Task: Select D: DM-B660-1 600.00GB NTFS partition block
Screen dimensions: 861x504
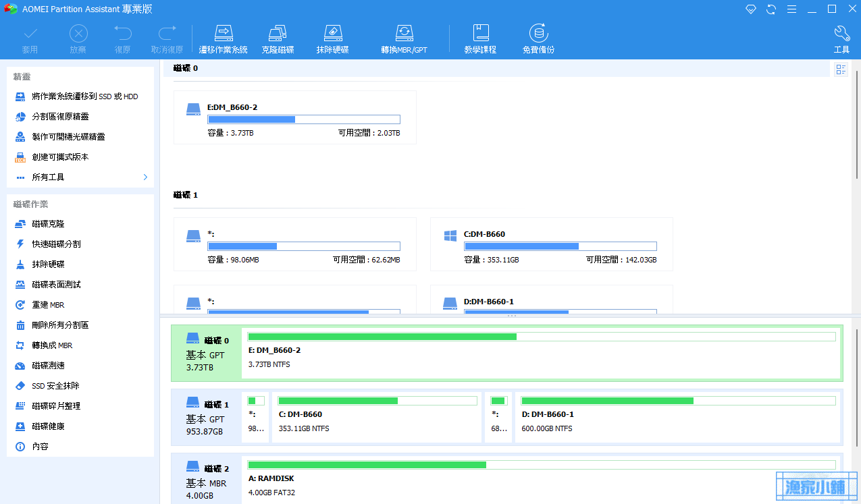Action: coord(678,418)
